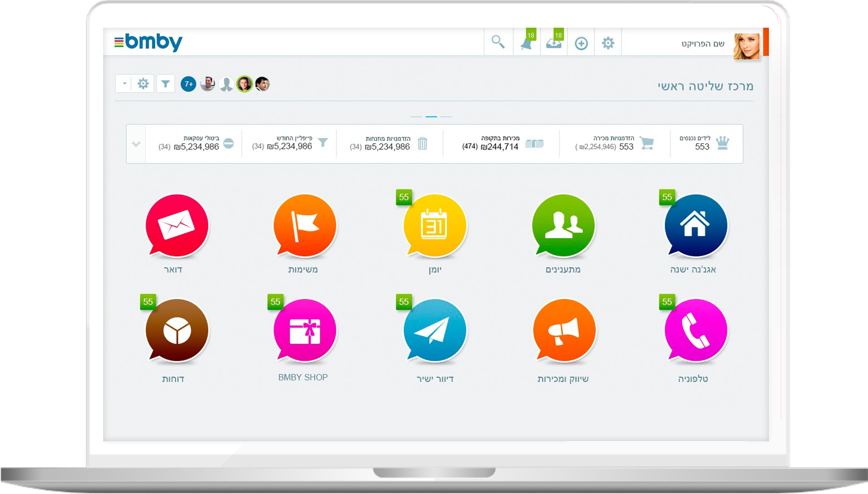The height and width of the screenshot is (494, 868).
Task: Click the ₪244,714 sales value
Action: tap(499, 147)
